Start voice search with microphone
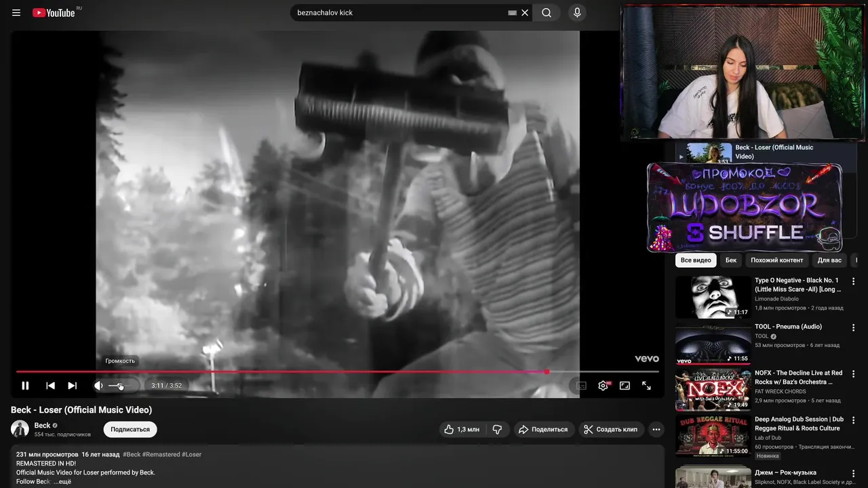This screenshot has height=488, width=868. coord(577,13)
